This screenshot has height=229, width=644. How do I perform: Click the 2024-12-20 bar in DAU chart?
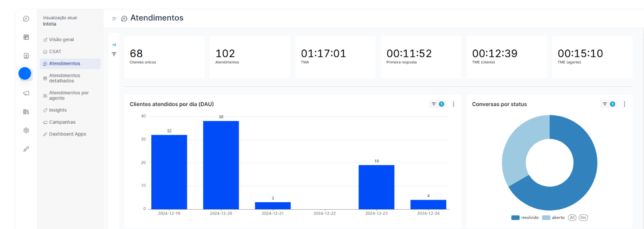click(x=221, y=165)
